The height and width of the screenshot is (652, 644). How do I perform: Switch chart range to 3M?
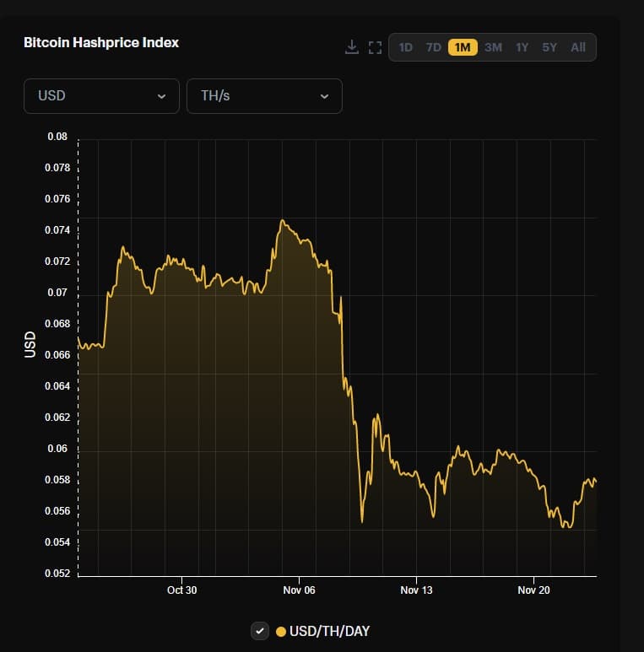493,47
